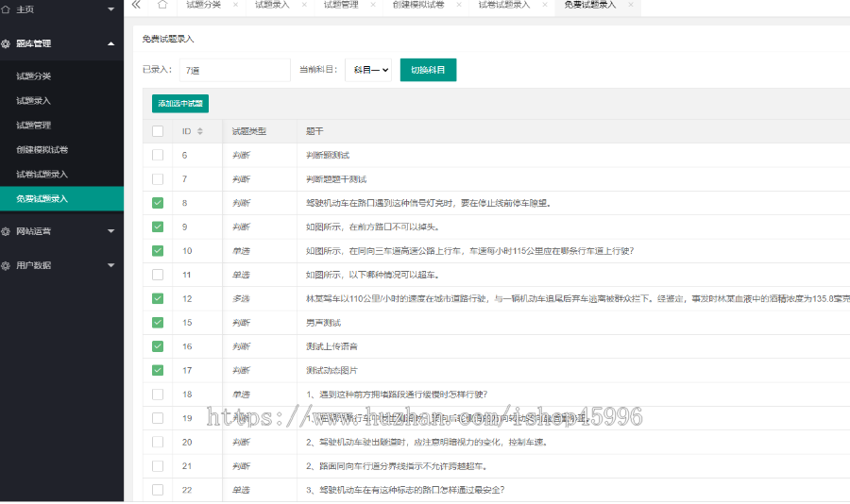Close the 试题分类 tab
The image size is (850, 504).
(x=235, y=5)
